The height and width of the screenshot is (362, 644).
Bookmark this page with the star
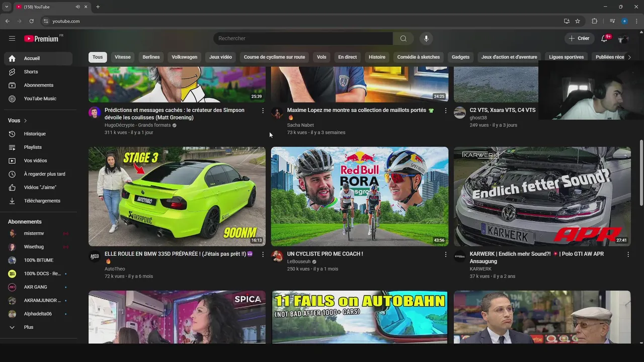pos(578,21)
